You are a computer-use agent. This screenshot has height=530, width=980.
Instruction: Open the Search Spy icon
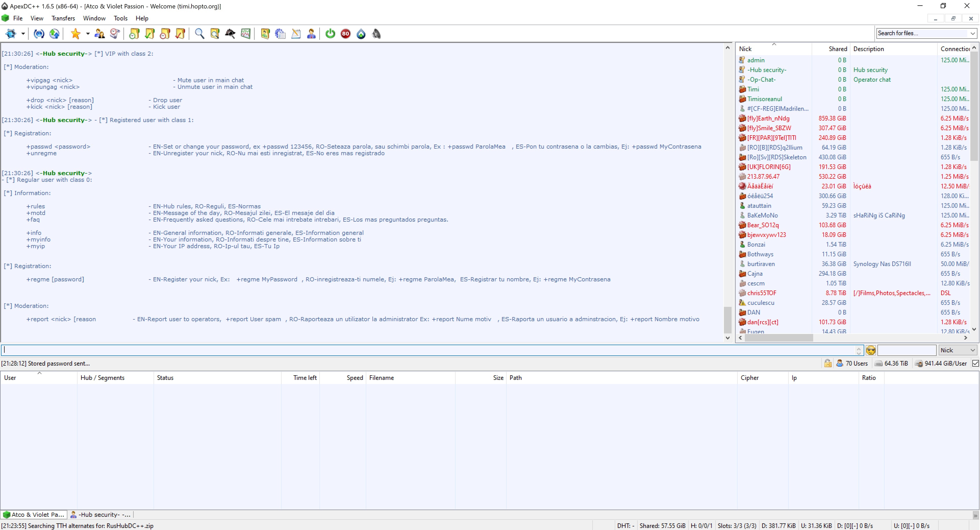[x=230, y=34]
